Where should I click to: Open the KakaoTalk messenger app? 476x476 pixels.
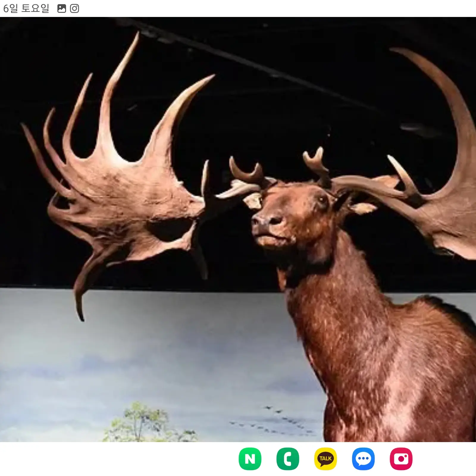click(x=325, y=459)
